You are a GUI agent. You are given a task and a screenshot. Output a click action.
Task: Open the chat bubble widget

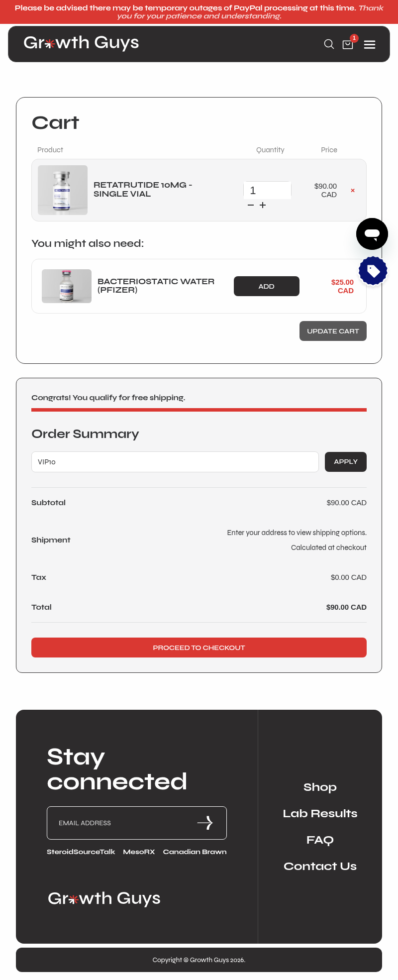[x=372, y=234]
